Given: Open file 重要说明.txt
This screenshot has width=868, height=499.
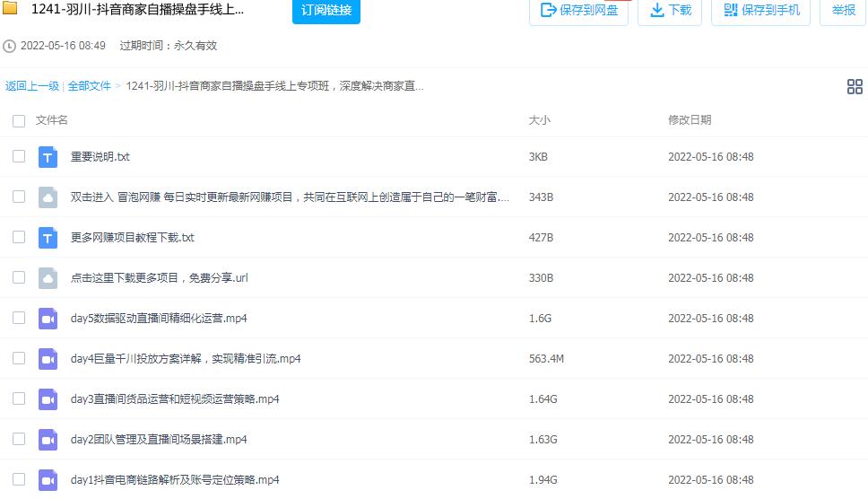Looking at the screenshot, I should [100, 157].
